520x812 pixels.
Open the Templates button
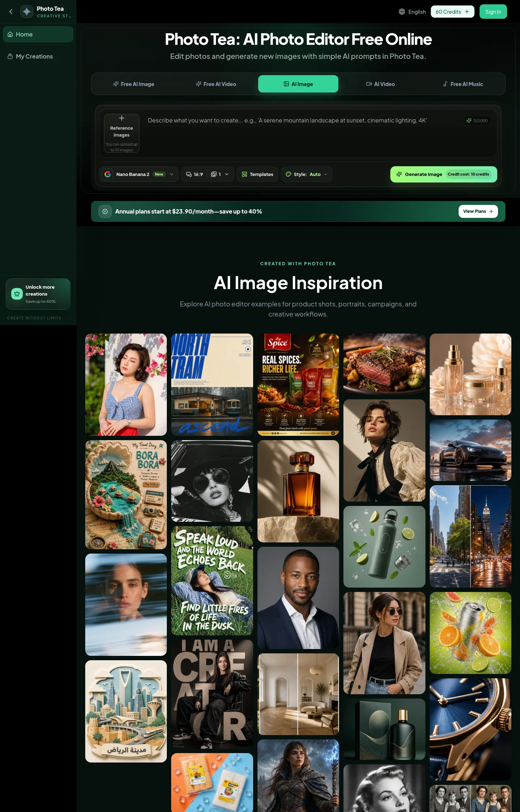pyautogui.click(x=257, y=174)
